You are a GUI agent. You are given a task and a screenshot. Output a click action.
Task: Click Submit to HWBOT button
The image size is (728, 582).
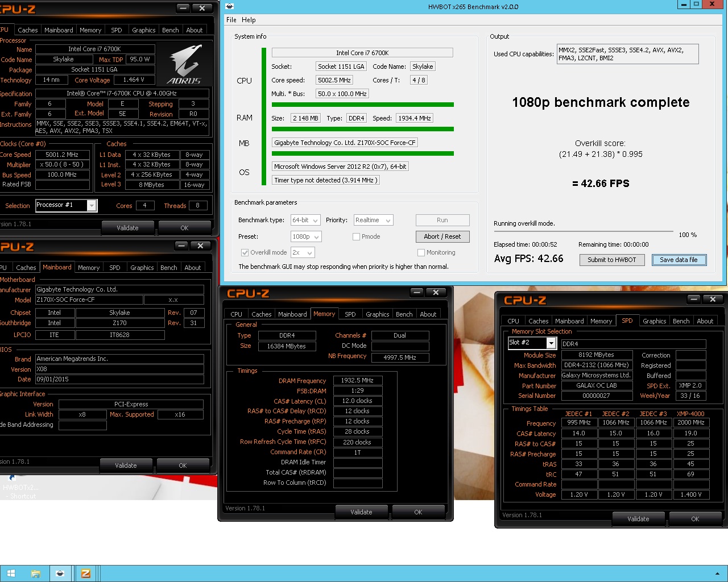[x=612, y=260]
